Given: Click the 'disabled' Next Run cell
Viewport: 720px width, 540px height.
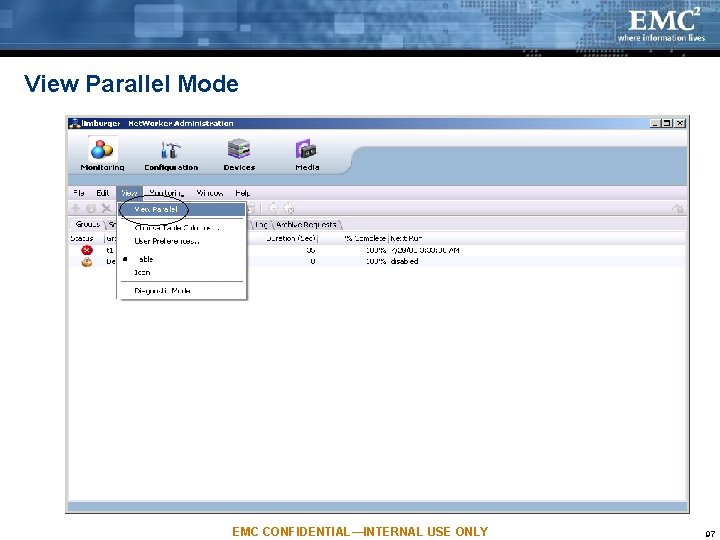Looking at the screenshot, I should point(405,262).
